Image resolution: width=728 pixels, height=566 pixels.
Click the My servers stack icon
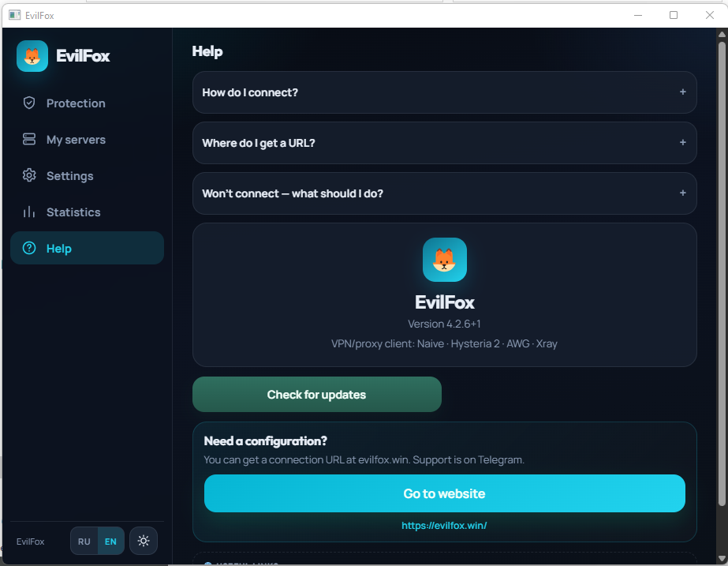pyautogui.click(x=29, y=139)
